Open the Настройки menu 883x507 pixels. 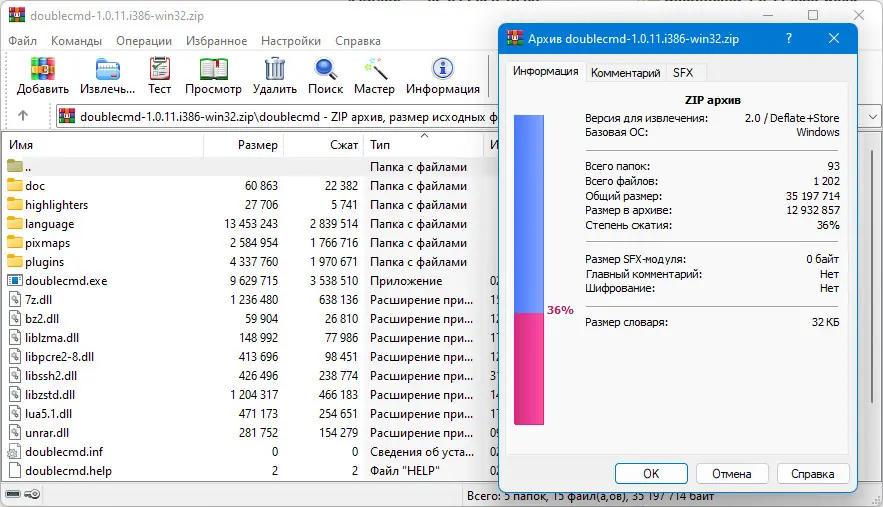(291, 41)
